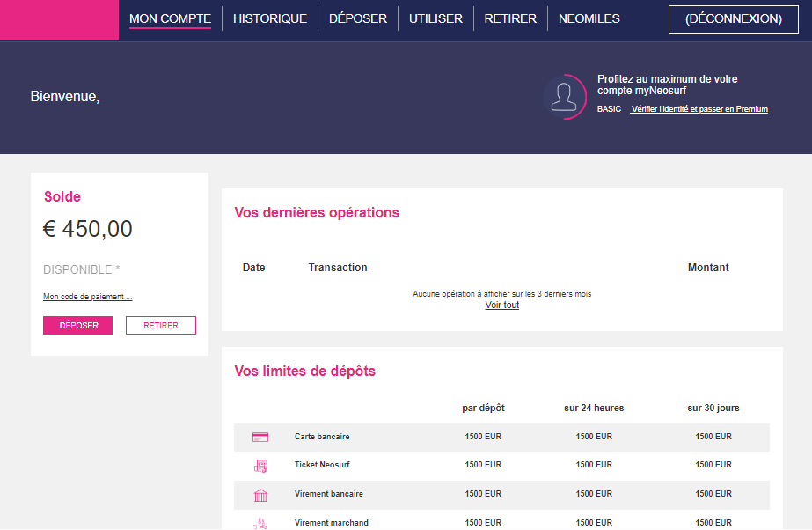Click the Carte bancaire row label
The width and height of the screenshot is (812, 530).
[322, 437]
